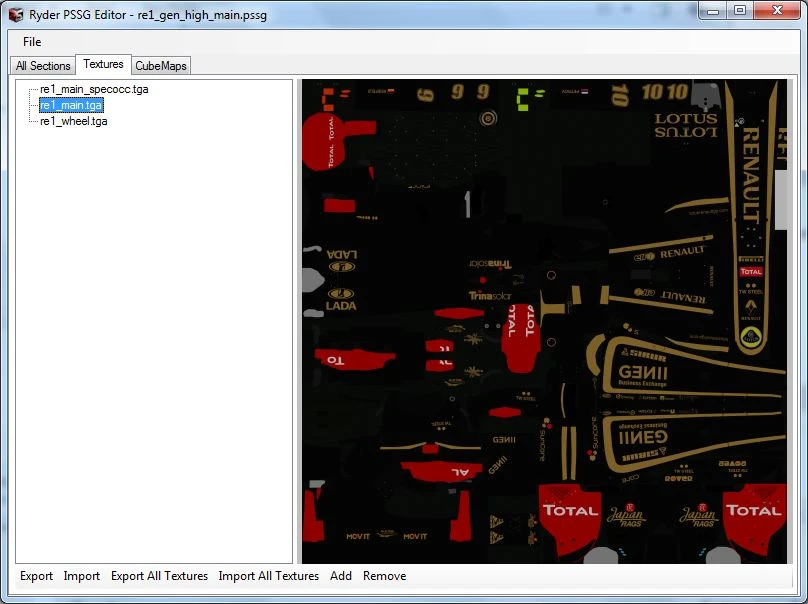Expand the re1_main_specocc.tga tree node

coord(32,89)
